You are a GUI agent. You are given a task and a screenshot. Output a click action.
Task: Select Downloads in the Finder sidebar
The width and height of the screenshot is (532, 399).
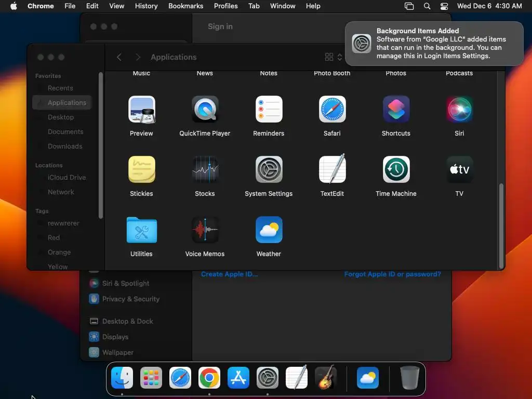62,146
